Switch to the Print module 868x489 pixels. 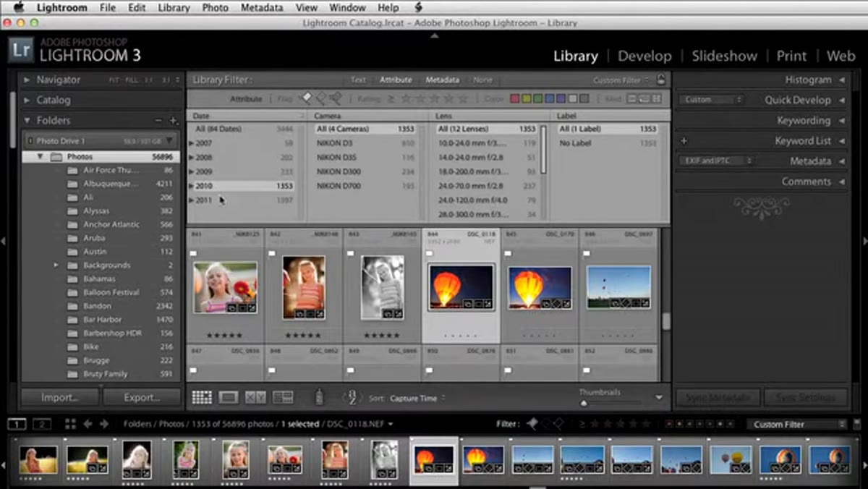tap(791, 56)
